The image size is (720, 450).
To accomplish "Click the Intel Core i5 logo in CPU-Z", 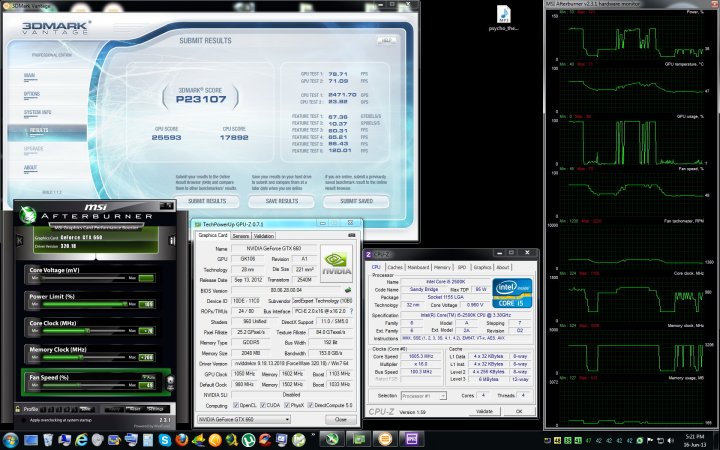I will point(512,293).
